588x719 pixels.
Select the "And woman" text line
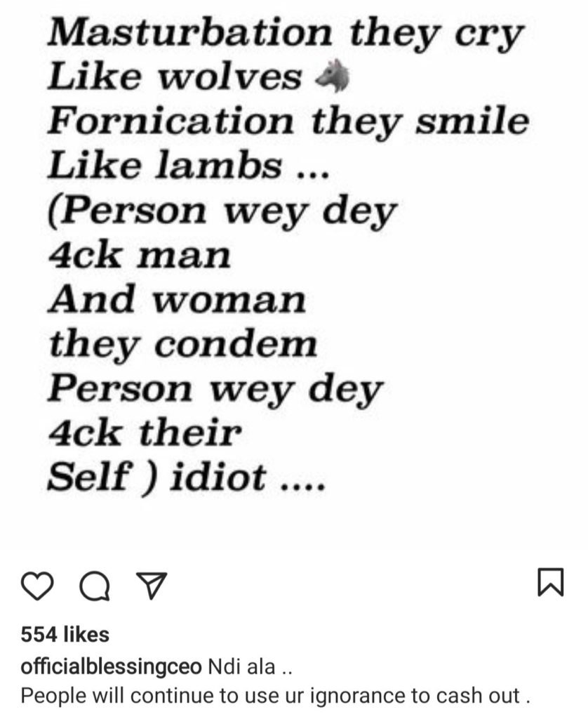[177, 301]
